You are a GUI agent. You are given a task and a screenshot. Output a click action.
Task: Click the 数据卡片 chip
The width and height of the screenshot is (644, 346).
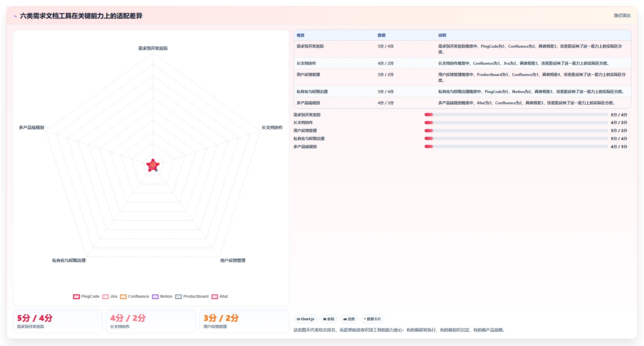373,319
